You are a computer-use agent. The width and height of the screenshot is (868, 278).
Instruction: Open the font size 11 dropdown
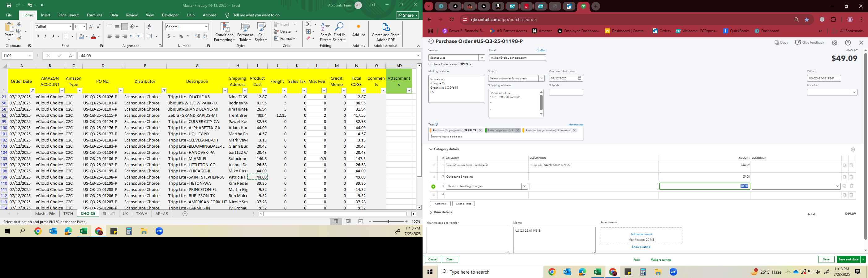84,27
